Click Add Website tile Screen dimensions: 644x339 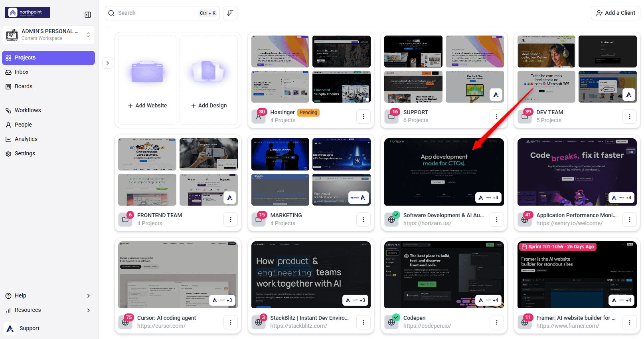(x=147, y=80)
